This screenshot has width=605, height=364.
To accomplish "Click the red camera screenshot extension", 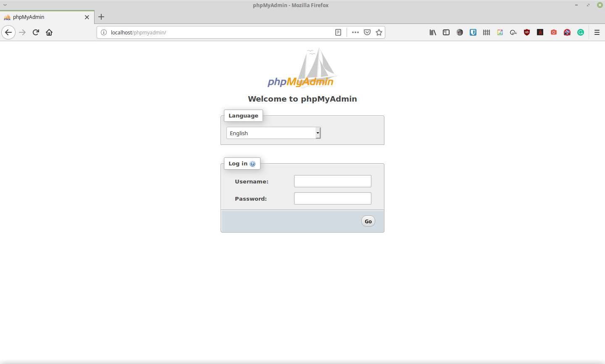I will point(554,32).
